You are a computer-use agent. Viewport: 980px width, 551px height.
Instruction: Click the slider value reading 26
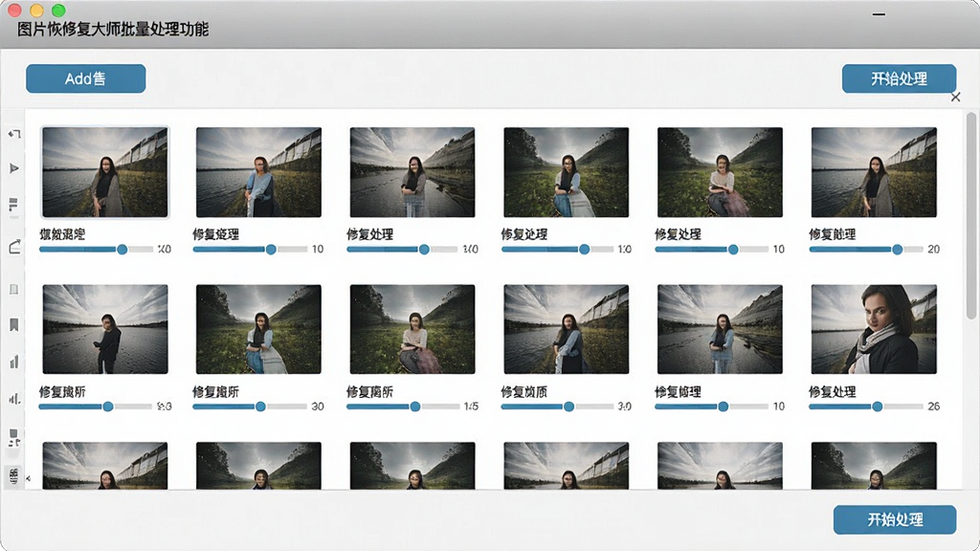click(934, 407)
